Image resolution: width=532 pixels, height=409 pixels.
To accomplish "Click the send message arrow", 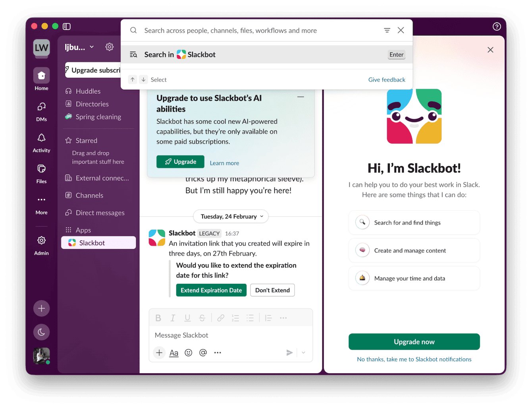I will 290,353.
